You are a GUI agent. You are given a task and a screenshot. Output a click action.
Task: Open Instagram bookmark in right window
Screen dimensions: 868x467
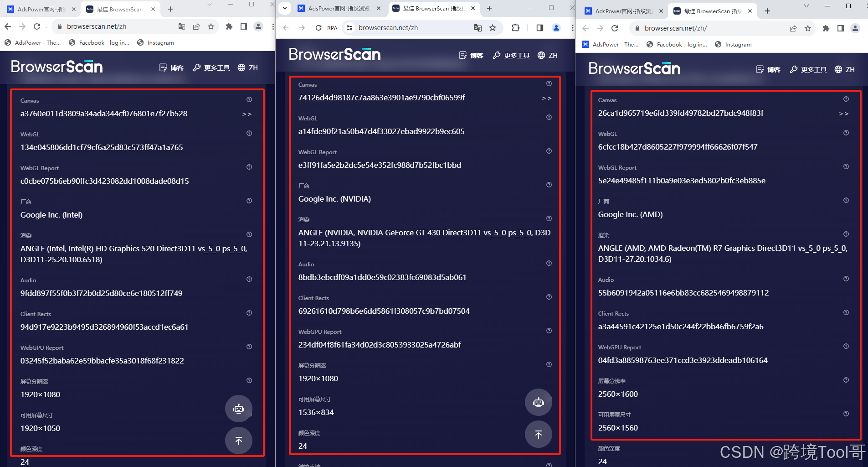click(733, 45)
